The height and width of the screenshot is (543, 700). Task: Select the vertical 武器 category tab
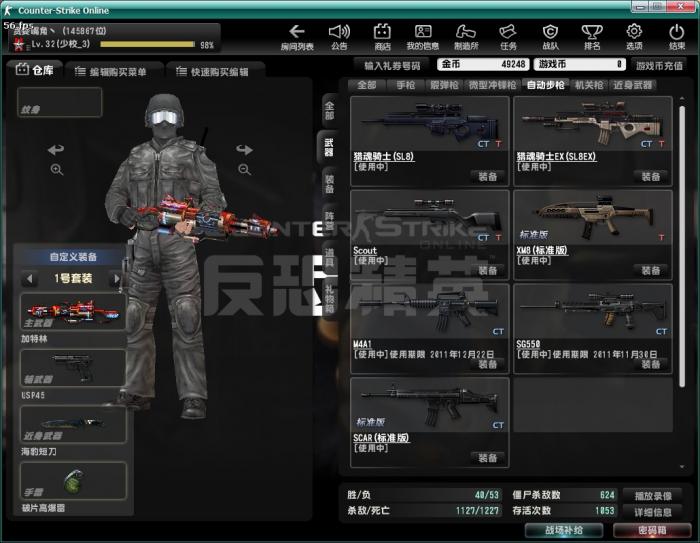click(x=329, y=147)
